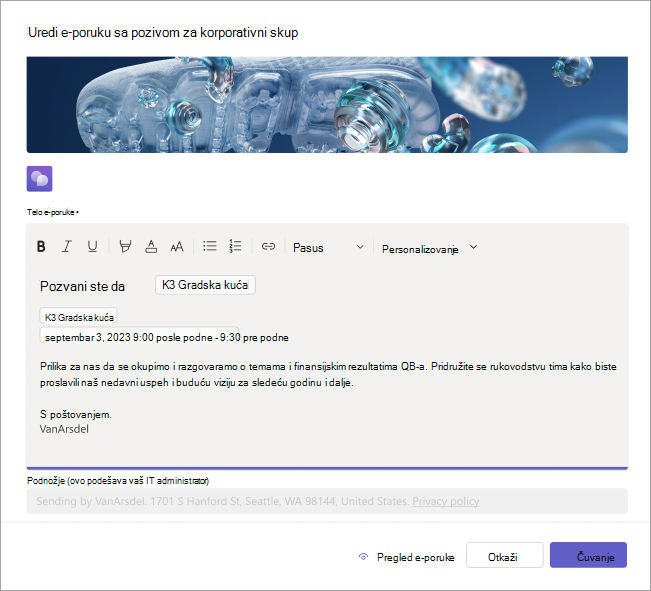Click the eye icon beside Pregled e-poruke
The image size is (651, 591).
[x=363, y=557]
